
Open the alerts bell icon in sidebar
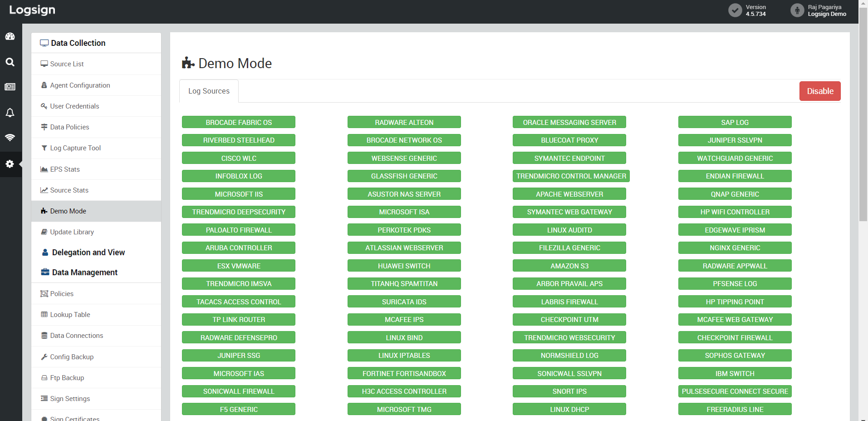tap(10, 113)
